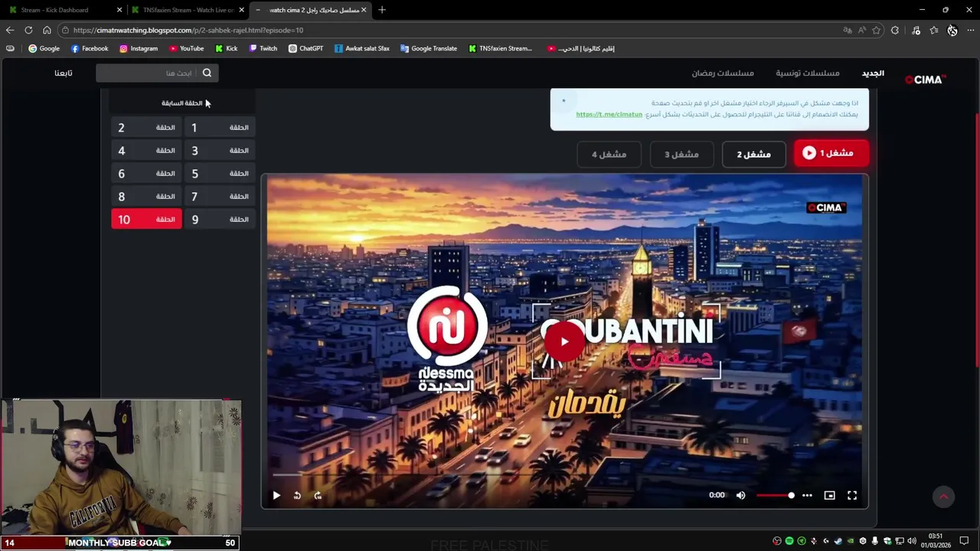Open episode الحلقة 8

click(146, 197)
